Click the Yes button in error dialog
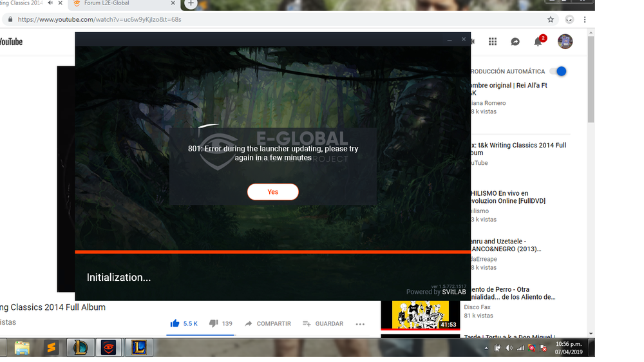Viewport: 644px width, 362px height. pyautogui.click(x=272, y=192)
